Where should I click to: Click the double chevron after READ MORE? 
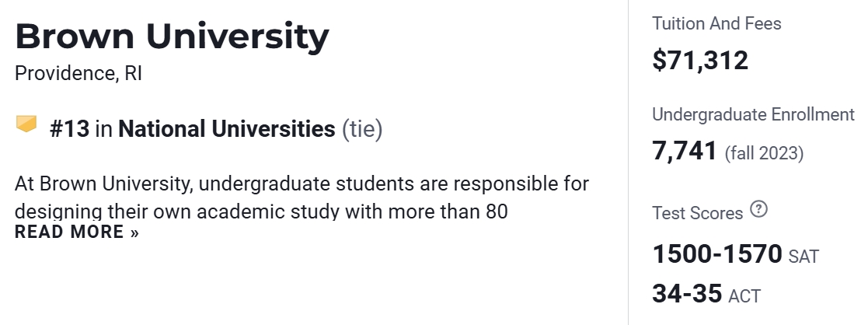[134, 232]
